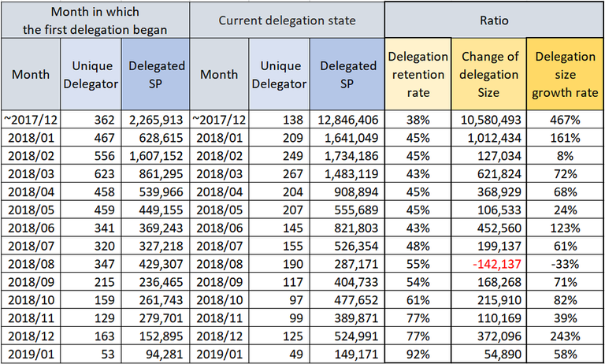Click the "Ratio" group header cell
The height and width of the screenshot is (364, 605).
coord(493,19)
